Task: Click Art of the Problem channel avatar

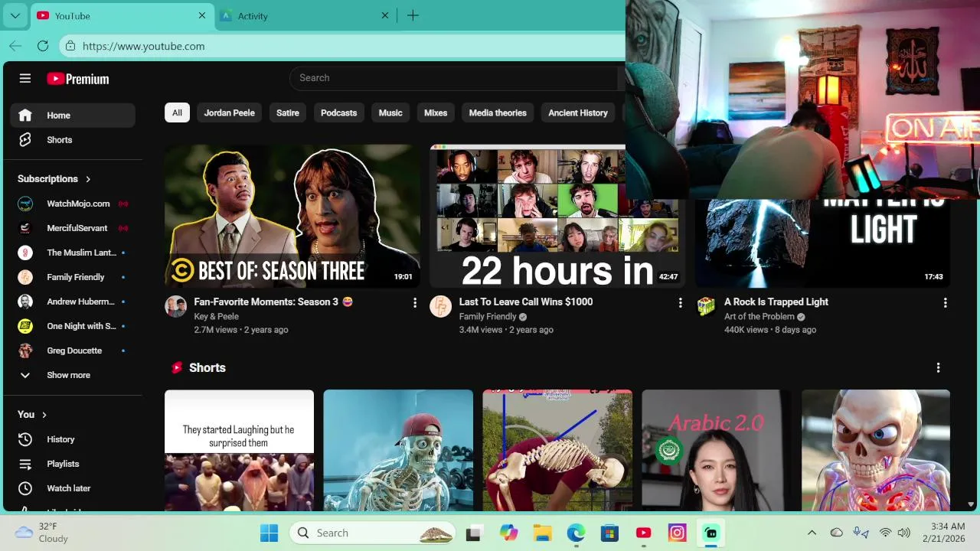Action: 706,306
